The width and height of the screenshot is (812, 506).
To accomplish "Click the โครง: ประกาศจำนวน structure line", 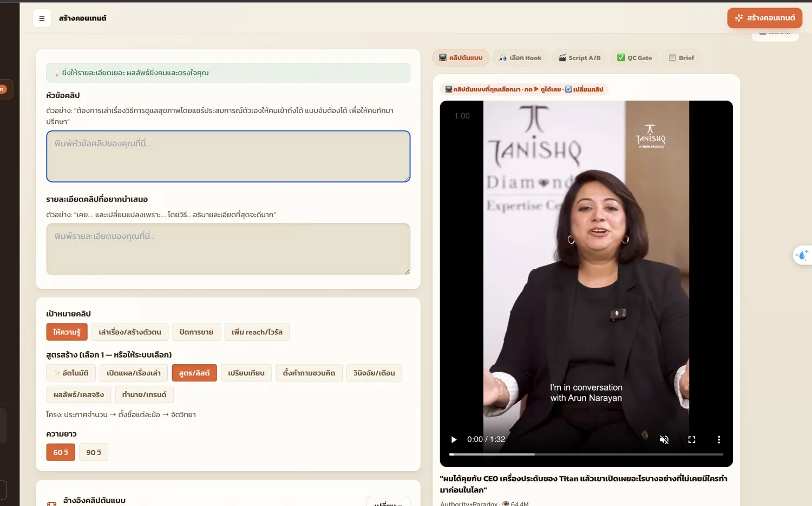I will [x=121, y=414].
